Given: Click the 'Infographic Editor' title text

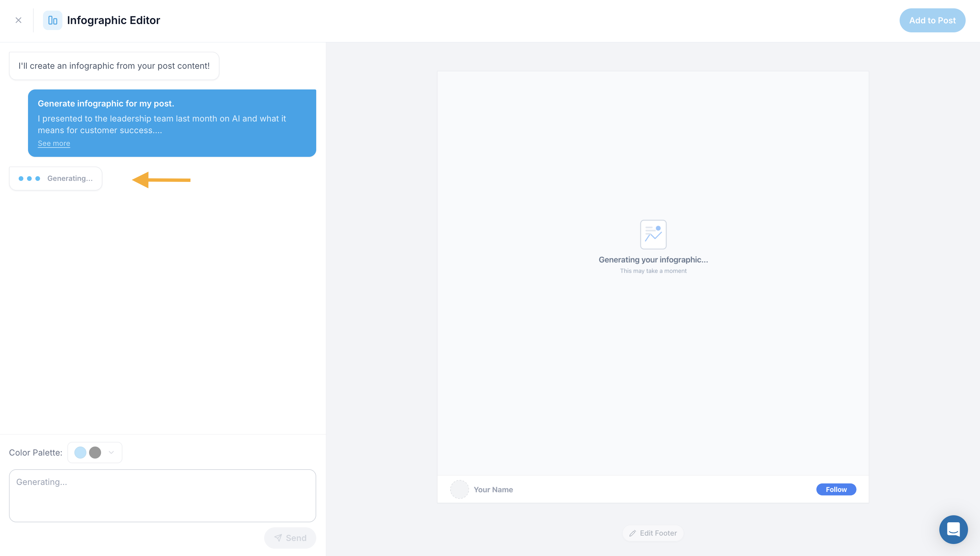Looking at the screenshot, I should point(113,20).
